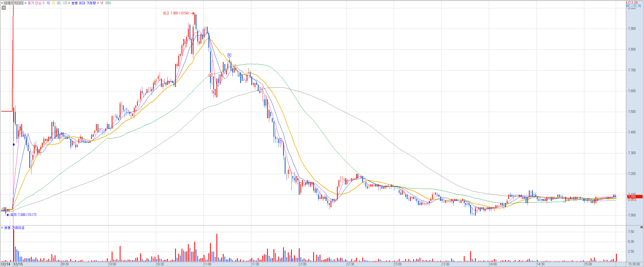Click the 7,900 price axis label
644x267 pixels.
coord(631,28)
